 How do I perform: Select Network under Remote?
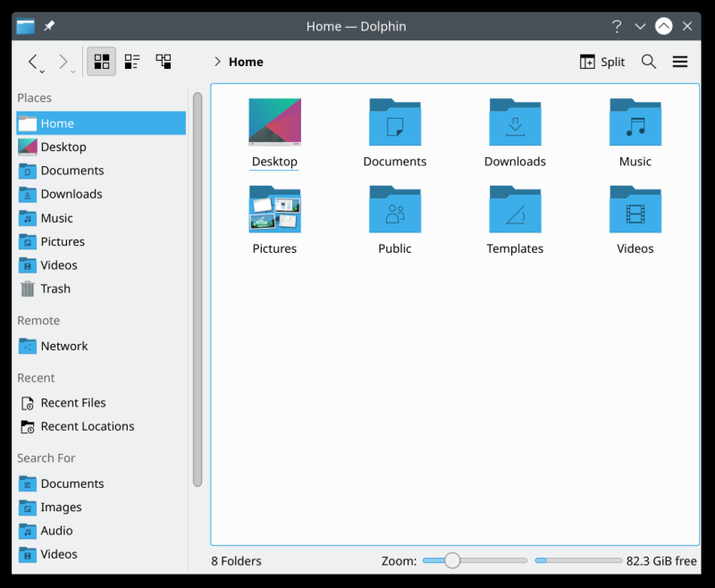[63, 346]
